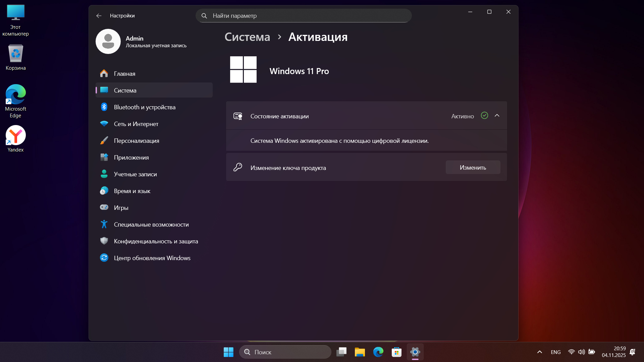
Task: Click the Найти параметр search field
Action: coord(304,16)
